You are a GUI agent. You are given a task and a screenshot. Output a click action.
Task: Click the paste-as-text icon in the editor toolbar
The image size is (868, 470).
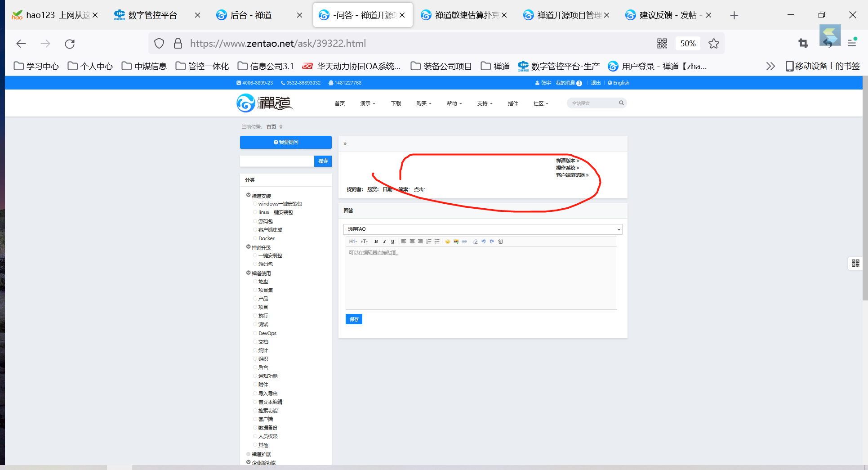tap(500, 242)
